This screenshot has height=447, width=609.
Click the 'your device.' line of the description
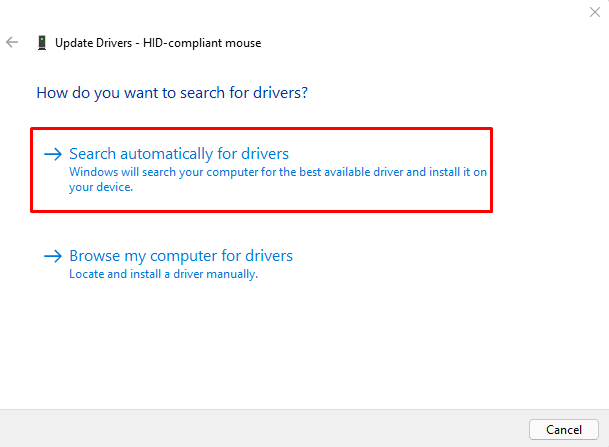coord(100,187)
